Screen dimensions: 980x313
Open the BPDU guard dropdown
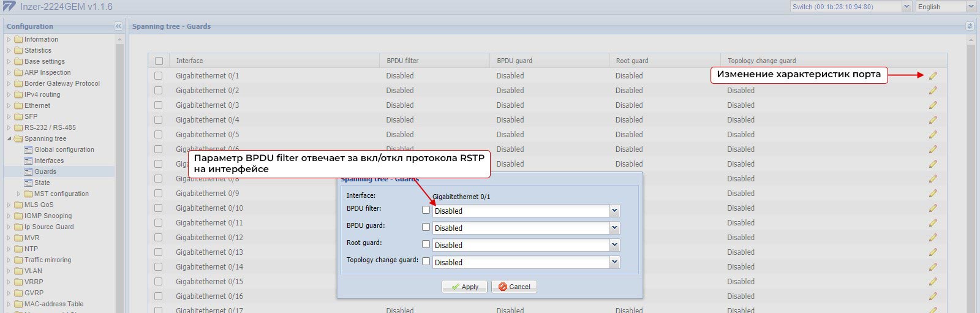point(614,228)
